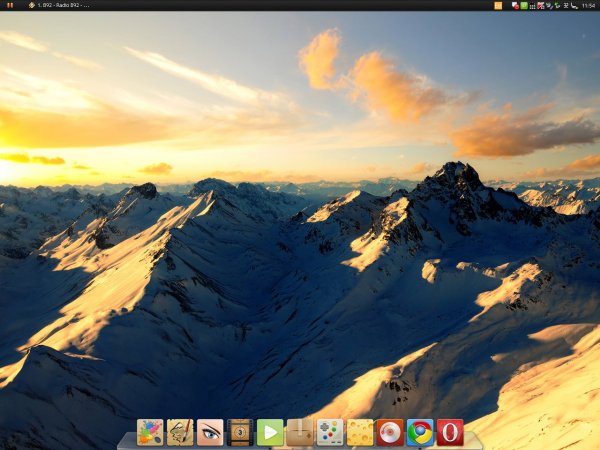
Task: Launch the Opera browser
Action: pyautogui.click(x=450, y=432)
